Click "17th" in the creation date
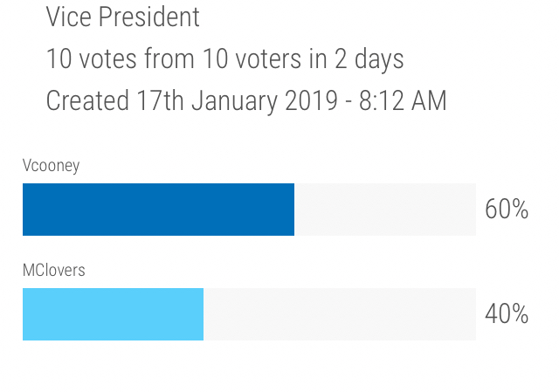559x392 pixels. tap(160, 101)
